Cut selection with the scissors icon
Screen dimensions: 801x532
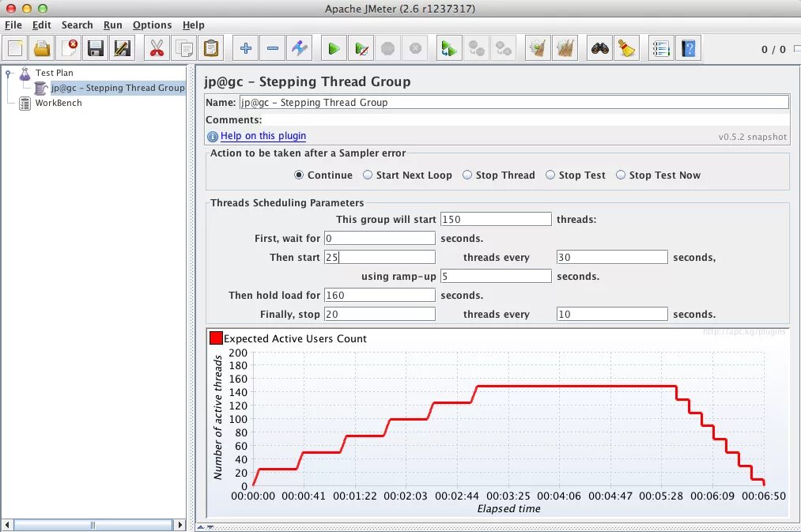[x=157, y=48]
